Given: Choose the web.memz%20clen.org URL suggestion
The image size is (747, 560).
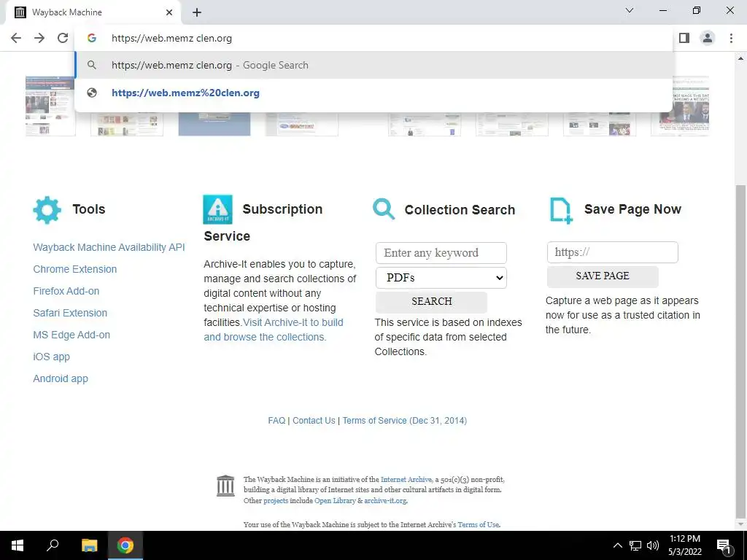Looking at the screenshot, I should point(374,93).
